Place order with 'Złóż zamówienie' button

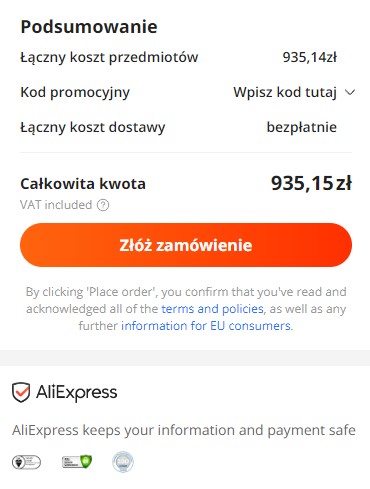pyautogui.click(x=186, y=245)
